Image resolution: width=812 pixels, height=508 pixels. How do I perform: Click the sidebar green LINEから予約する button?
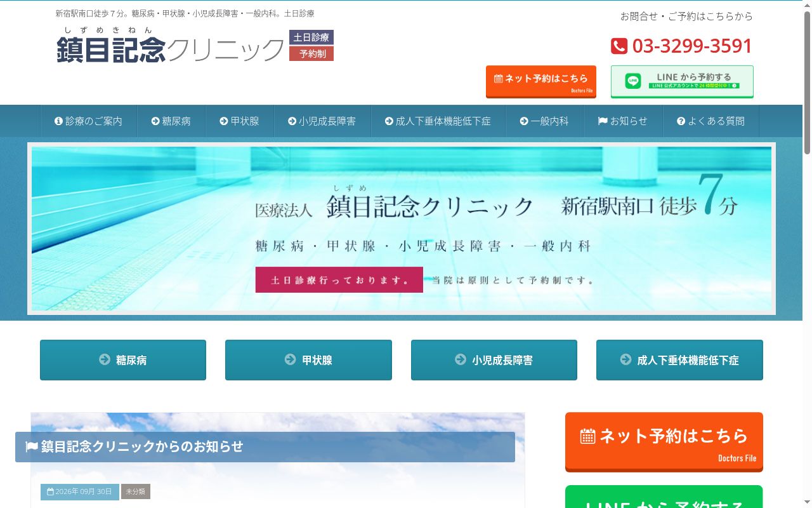pyautogui.click(x=664, y=497)
